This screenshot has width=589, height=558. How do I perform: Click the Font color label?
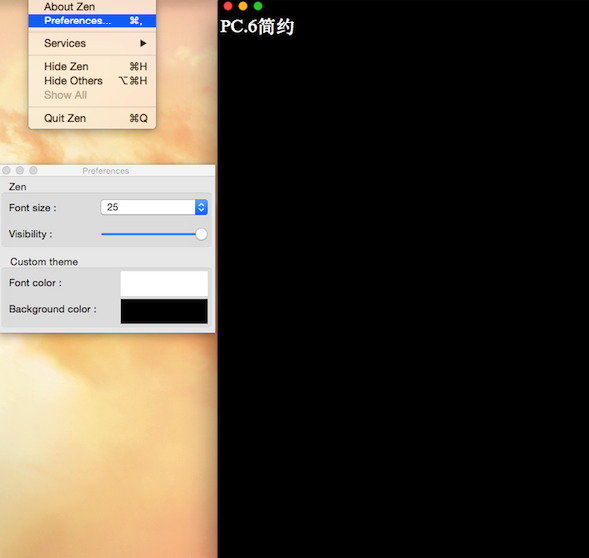35,283
